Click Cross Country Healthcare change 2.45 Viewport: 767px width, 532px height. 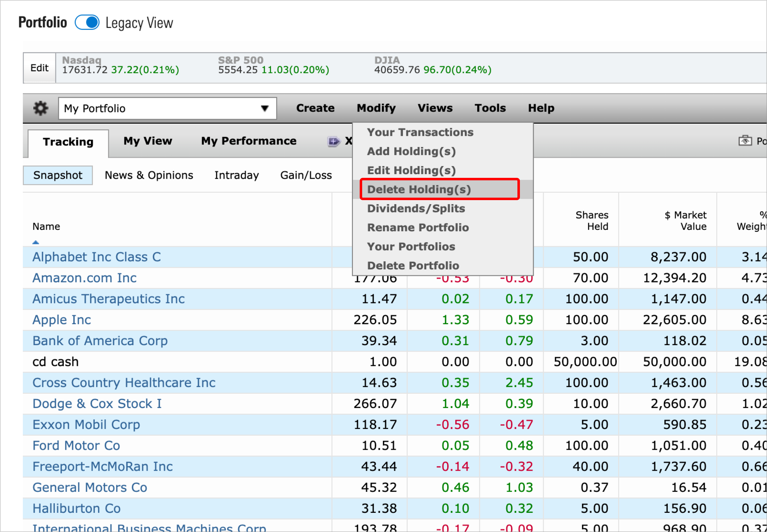(519, 383)
